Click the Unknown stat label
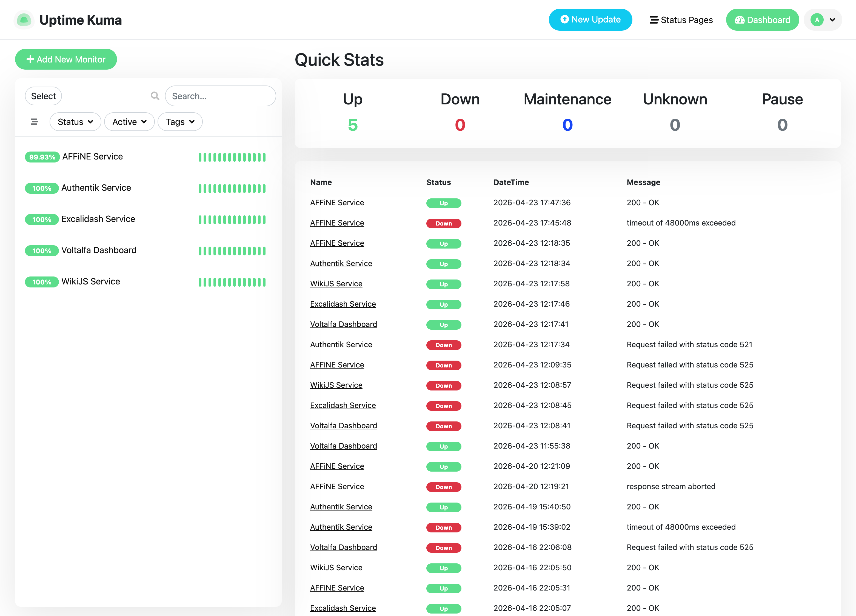Screen dimensions: 856x616 click(x=675, y=99)
